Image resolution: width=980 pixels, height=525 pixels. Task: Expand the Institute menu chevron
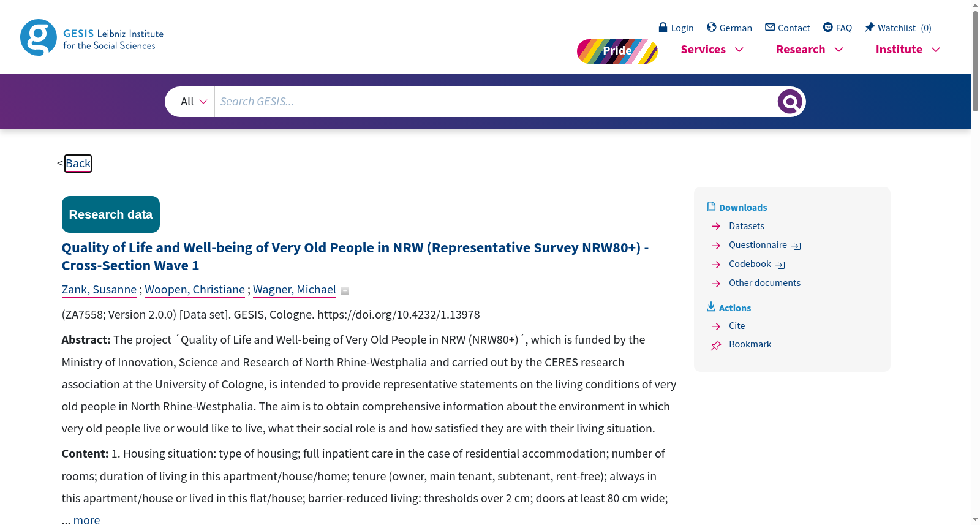click(936, 50)
